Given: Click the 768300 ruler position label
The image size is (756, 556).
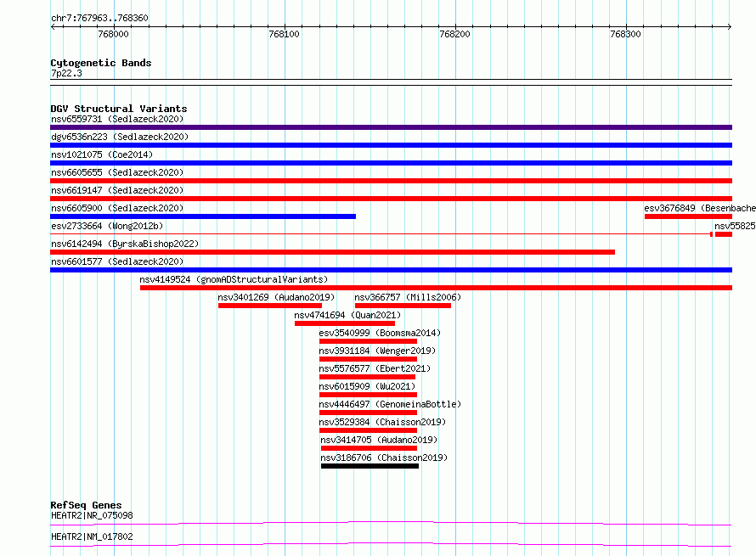Looking at the screenshot, I should 625,34.
